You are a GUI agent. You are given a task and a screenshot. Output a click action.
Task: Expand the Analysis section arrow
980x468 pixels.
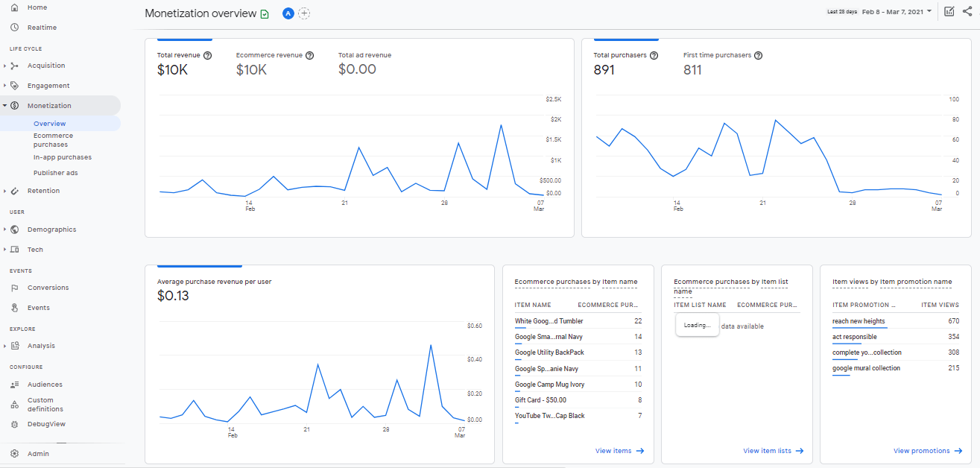4,346
